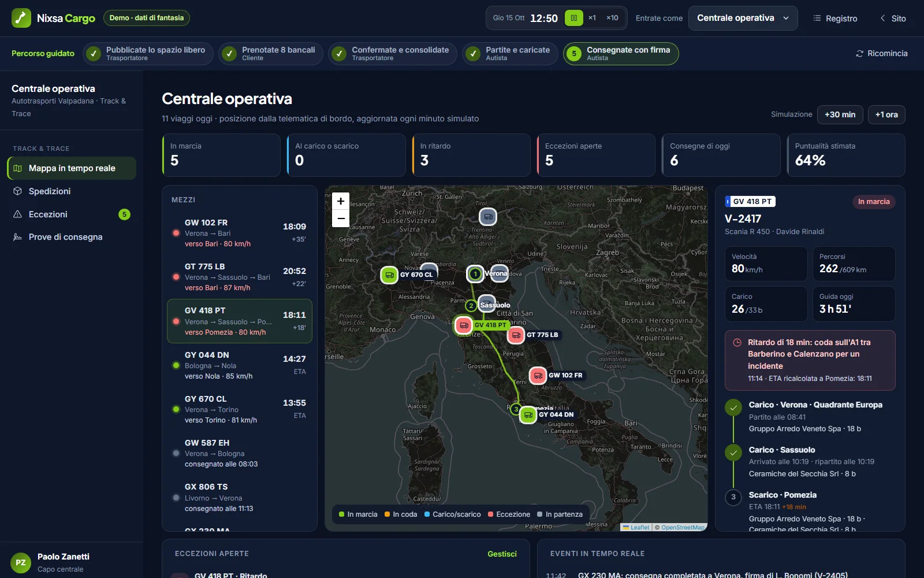Open Spedizioni in sidebar
924x578 pixels.
[x=72, y=191]
